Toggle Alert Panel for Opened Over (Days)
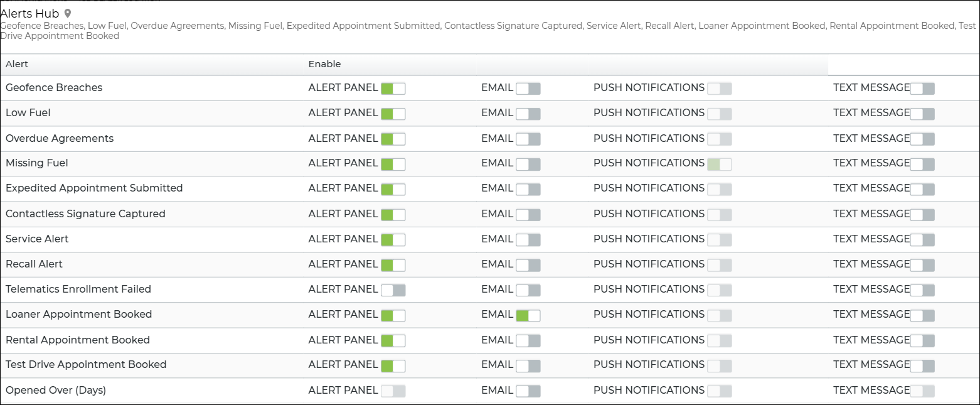Viewport: 980px width, 405px height. pos(393,391)
